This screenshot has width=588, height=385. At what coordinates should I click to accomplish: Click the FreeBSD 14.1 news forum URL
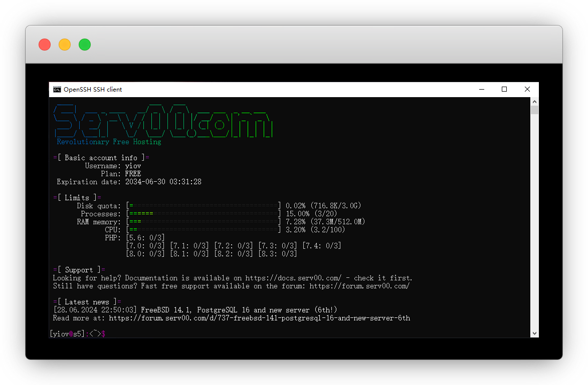pyautogui.click(x=259, y=318)
